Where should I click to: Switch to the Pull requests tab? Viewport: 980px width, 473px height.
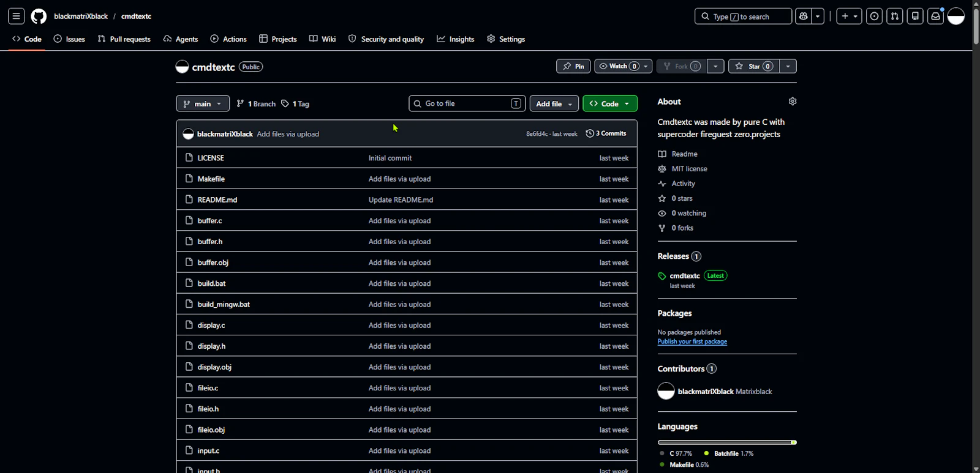pyautogui.click(x=124, y=39)
